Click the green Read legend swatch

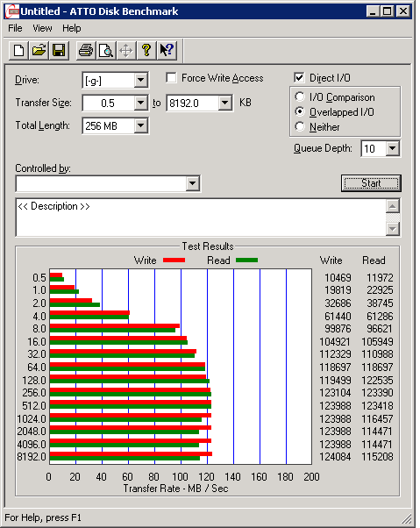246,260
